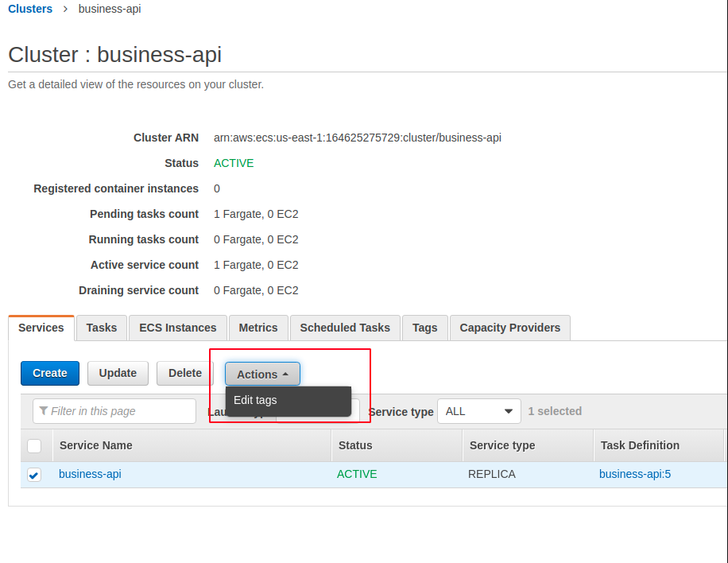
Task: Click business-api in the breadcrumb
Action: pos(110,9)
